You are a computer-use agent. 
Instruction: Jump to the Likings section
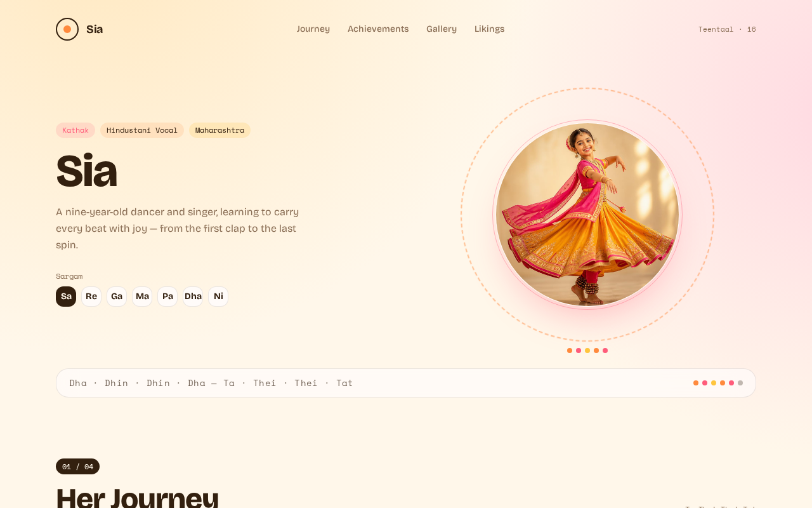pyautogui.click(x=490, y=29)
